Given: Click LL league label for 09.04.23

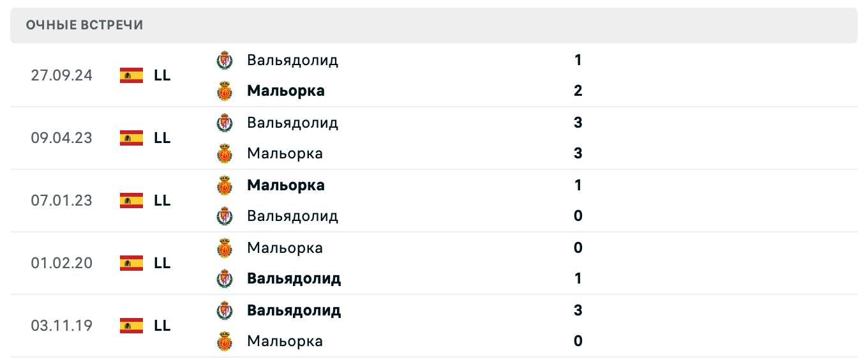Looking at the screenshot, I should (162, 138).
